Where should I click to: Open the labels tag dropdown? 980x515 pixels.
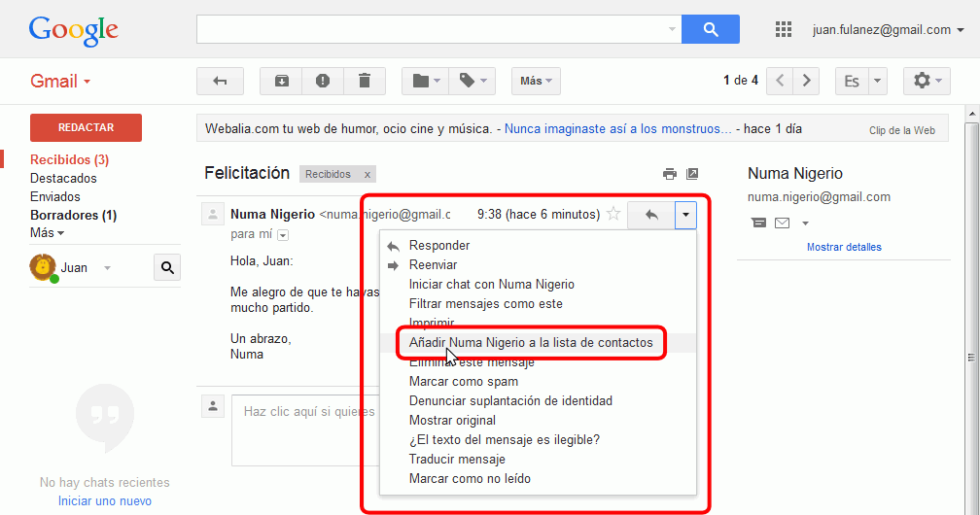474,81
